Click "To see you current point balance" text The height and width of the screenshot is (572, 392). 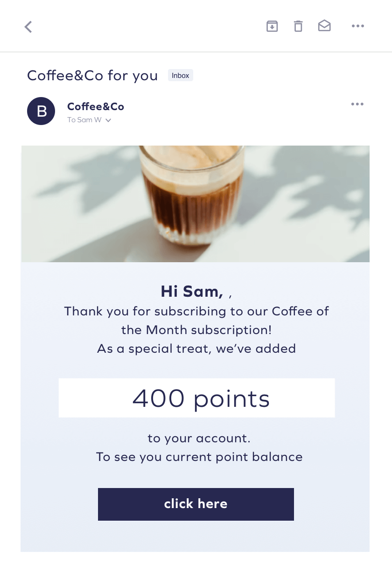(199, 456)
